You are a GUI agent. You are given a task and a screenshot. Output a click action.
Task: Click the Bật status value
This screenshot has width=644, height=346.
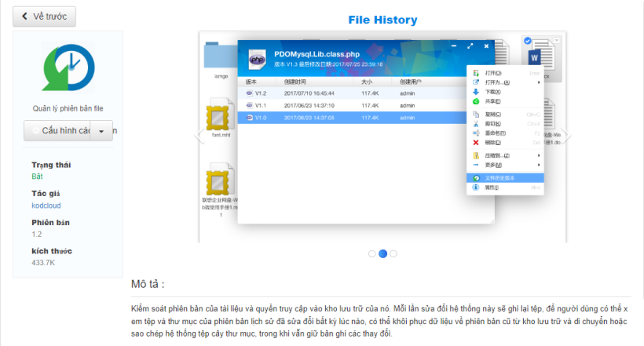click(37, 177)
